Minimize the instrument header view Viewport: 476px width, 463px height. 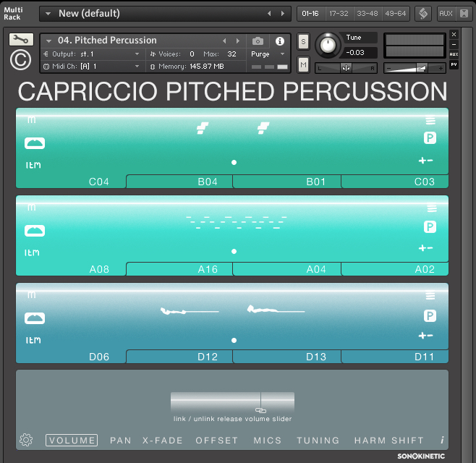pyautogui.click(x=454, y=44)
